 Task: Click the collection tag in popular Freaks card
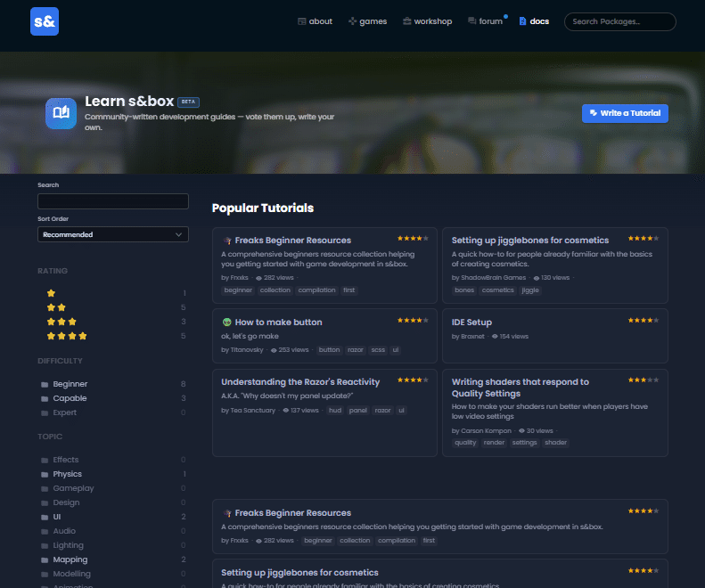275,290
